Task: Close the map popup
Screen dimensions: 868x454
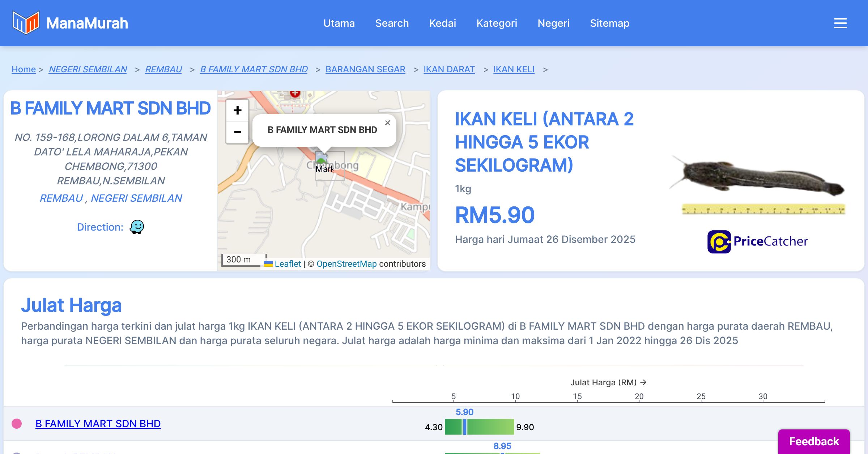Action: tap(387, 123)
